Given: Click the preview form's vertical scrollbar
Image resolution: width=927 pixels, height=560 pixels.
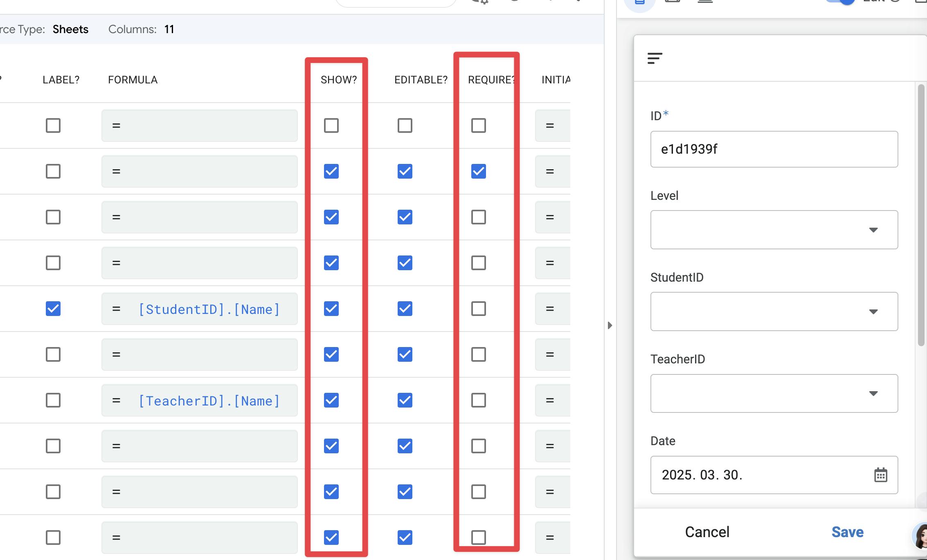Looking at the screenshot, I should (921, 215).
